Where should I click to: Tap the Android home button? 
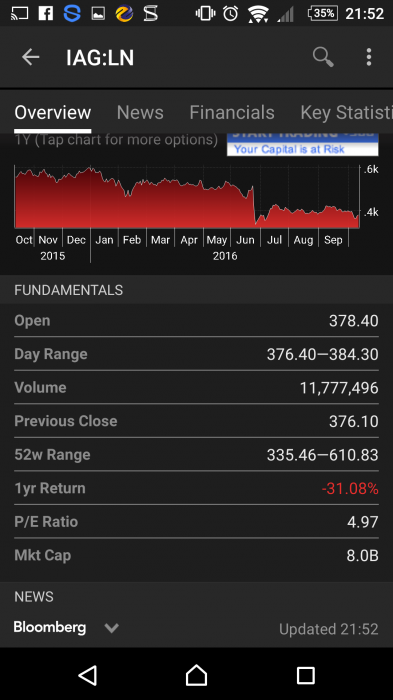pyautogui.click(x=196, y=675)
